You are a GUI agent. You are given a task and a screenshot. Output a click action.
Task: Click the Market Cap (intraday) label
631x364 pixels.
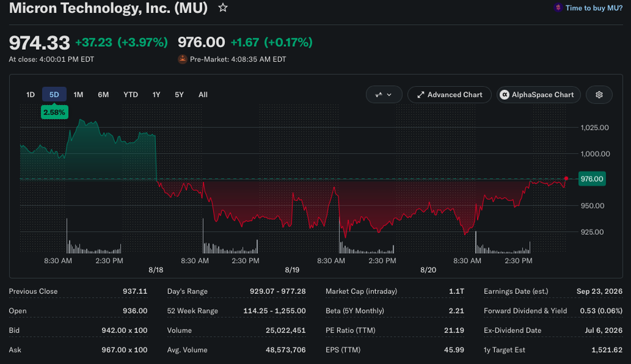coord(361,291)
